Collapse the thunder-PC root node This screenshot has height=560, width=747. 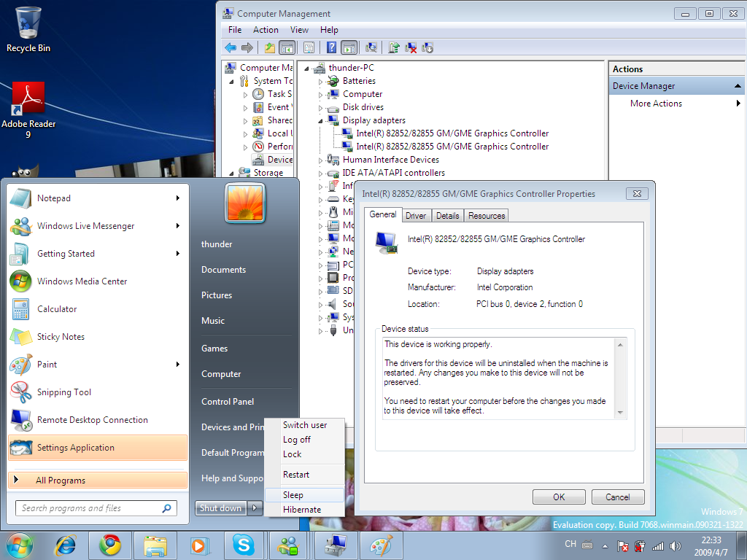click(306, 68)
